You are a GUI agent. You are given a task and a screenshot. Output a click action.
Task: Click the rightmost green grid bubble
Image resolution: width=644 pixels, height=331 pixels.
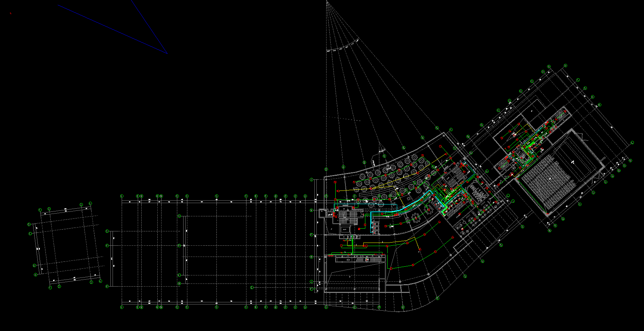point(632,143)
